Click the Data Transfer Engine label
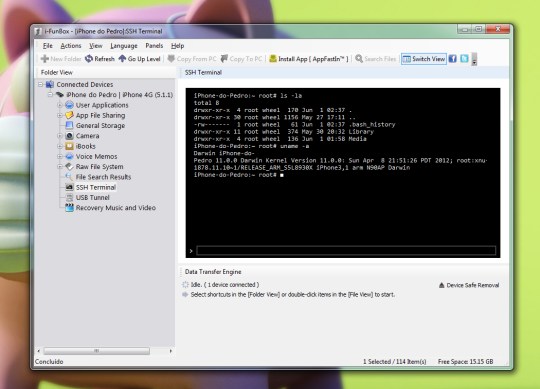This screenshot has width=540, height=389. tap(213, 272)
